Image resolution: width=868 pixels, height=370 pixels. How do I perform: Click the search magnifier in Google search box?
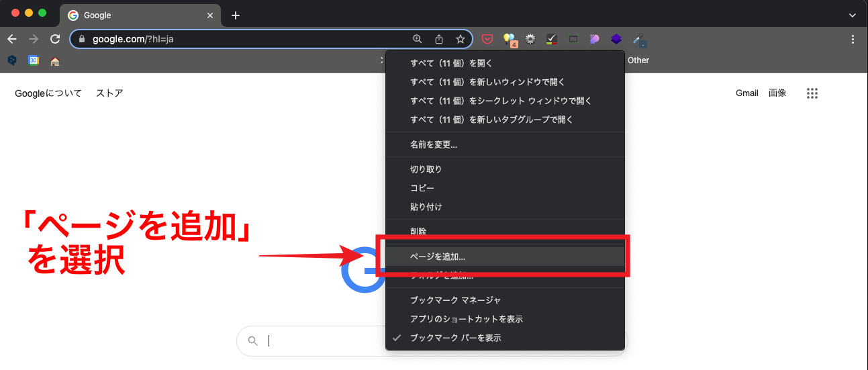253,341
